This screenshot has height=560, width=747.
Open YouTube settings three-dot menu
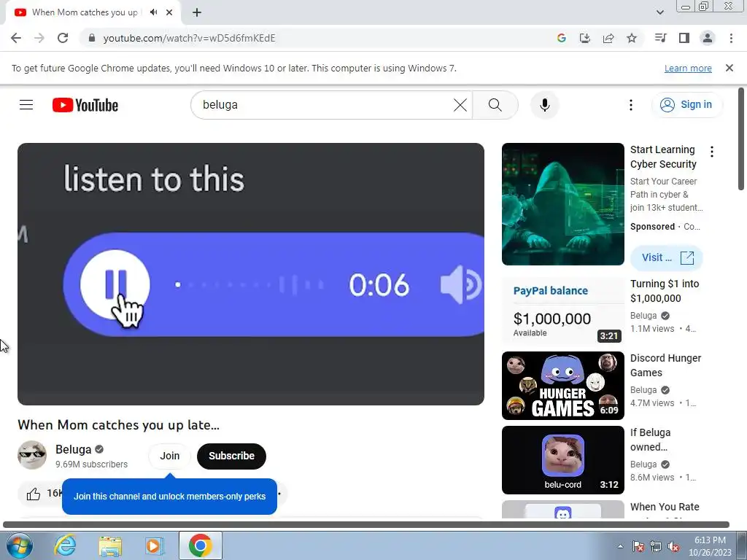tap(631, 105)
